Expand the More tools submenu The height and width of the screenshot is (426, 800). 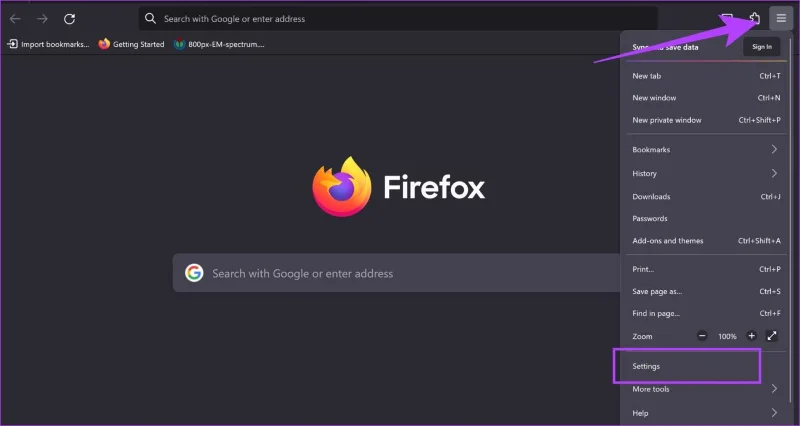706,389
